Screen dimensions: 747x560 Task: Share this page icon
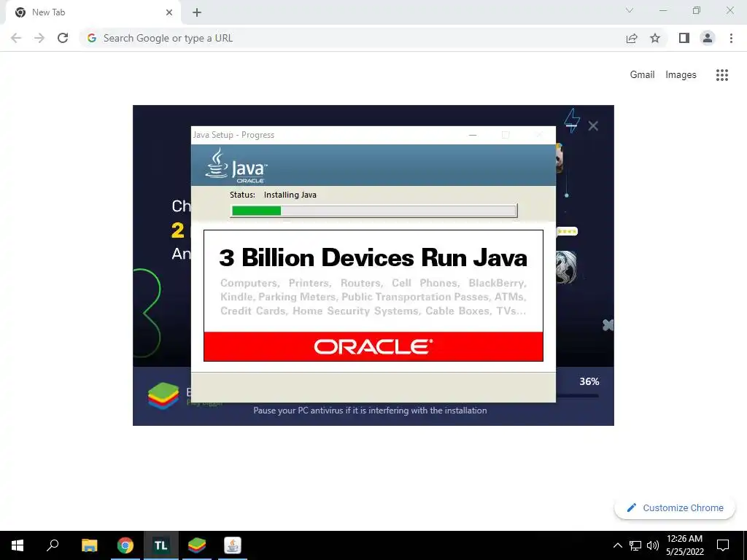pos(632,38)
